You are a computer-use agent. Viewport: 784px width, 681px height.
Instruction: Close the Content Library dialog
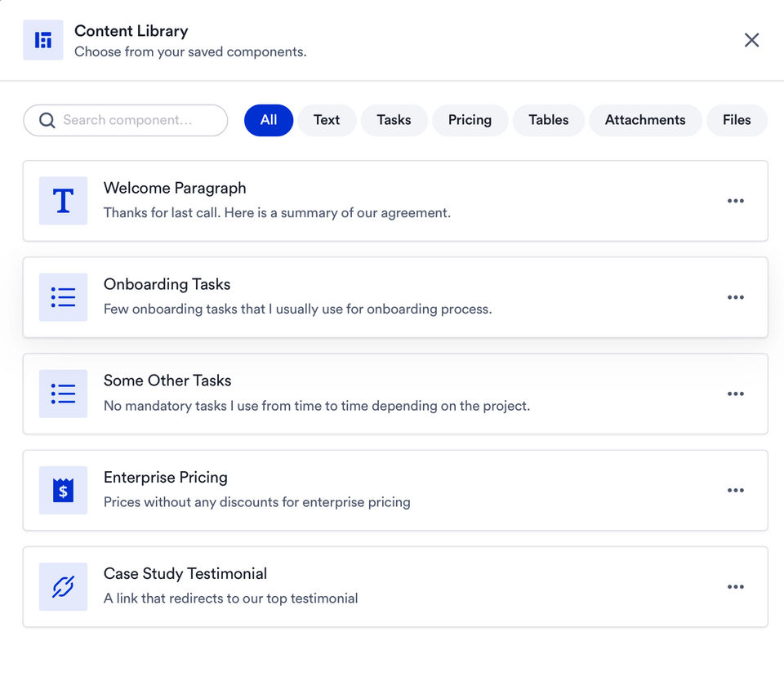pos(751,40)
